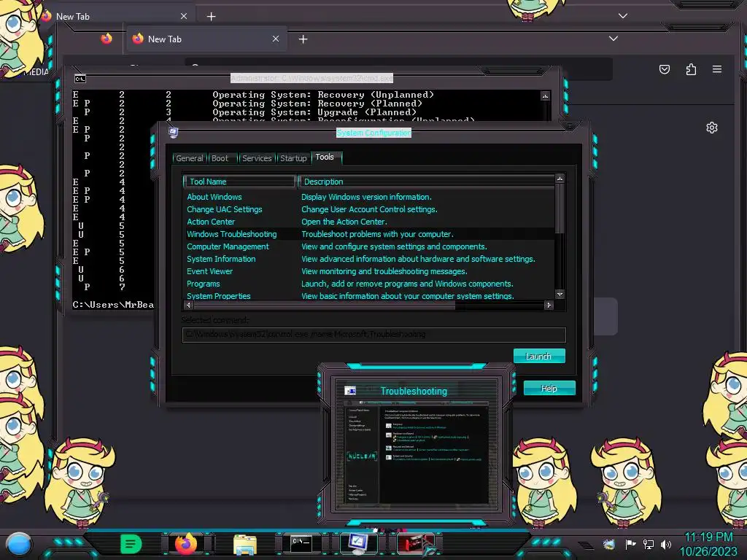
Task: Open Firefox extensions puzzle icon
Action: point(691,69)
